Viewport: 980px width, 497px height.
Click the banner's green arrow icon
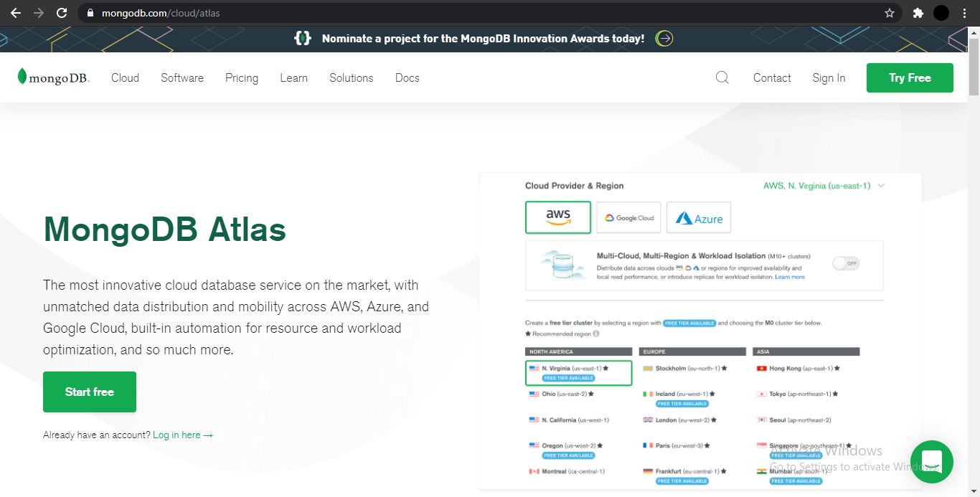pos(664,38)
